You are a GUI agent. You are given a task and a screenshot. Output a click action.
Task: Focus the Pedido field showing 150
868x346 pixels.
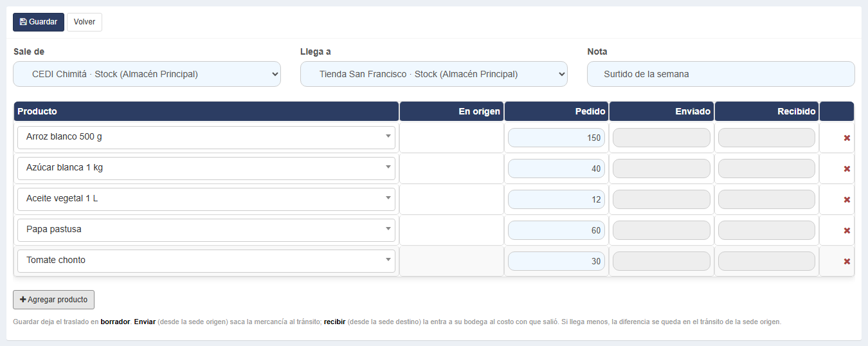point(556,138)
